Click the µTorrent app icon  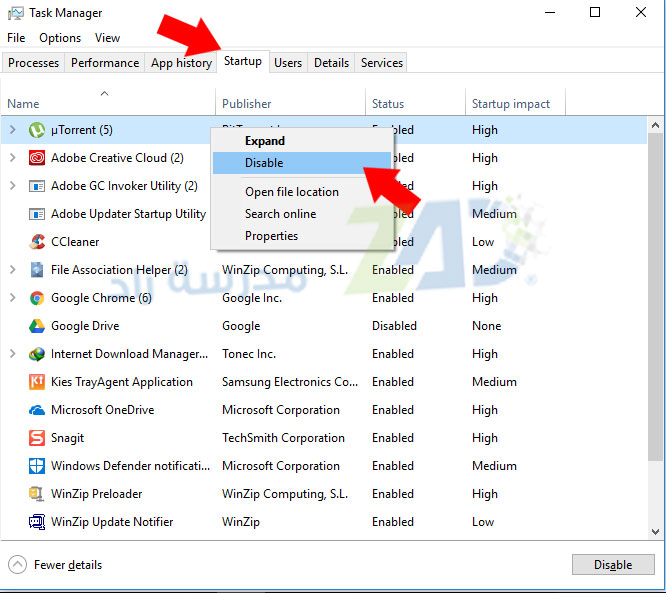click(37, 130)
